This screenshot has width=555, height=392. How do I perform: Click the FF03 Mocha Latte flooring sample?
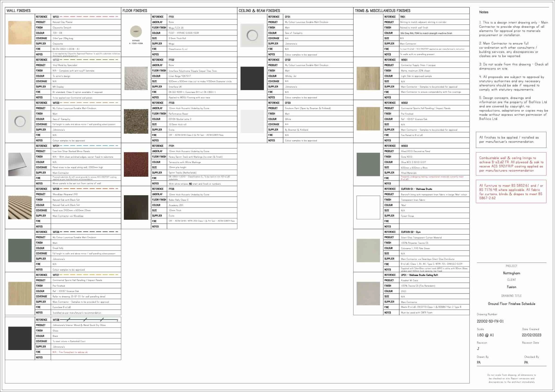click(x=136, y=121)
